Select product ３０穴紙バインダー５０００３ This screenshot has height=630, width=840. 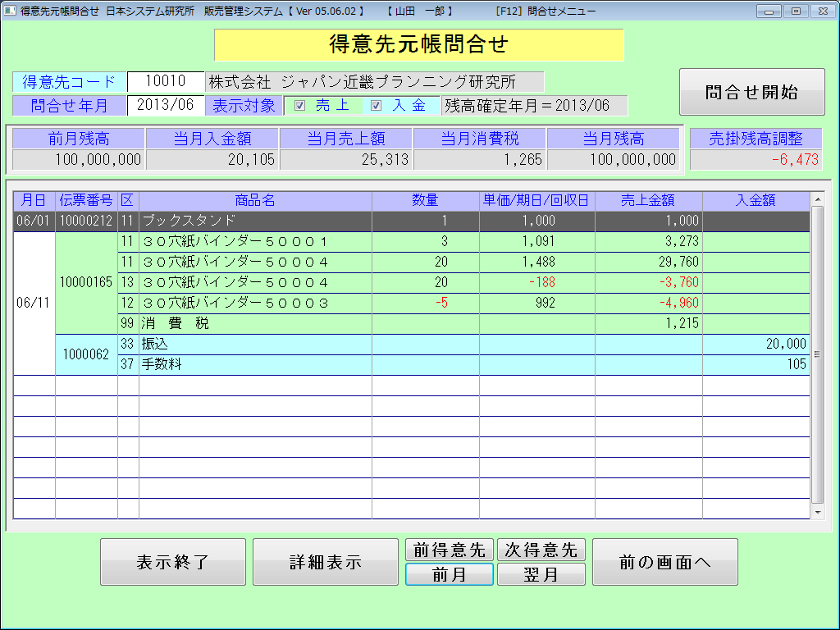(256, 304)
